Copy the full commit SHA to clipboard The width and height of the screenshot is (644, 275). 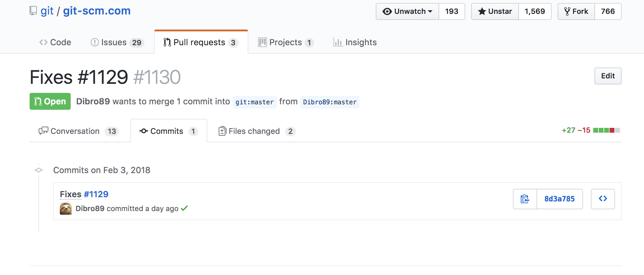pyautogui.click(x=525, y=199)
